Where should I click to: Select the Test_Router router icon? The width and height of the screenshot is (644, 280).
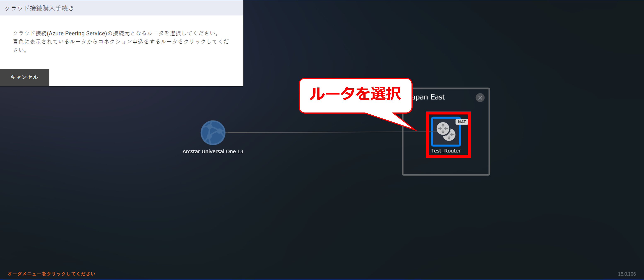(x=446, y=132)
